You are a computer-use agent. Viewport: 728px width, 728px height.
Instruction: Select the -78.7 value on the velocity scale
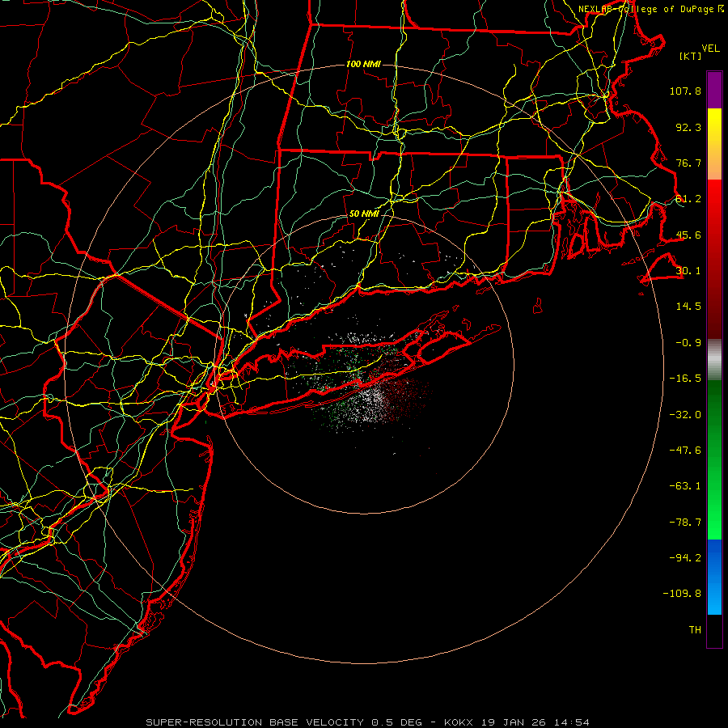(685, 523)
